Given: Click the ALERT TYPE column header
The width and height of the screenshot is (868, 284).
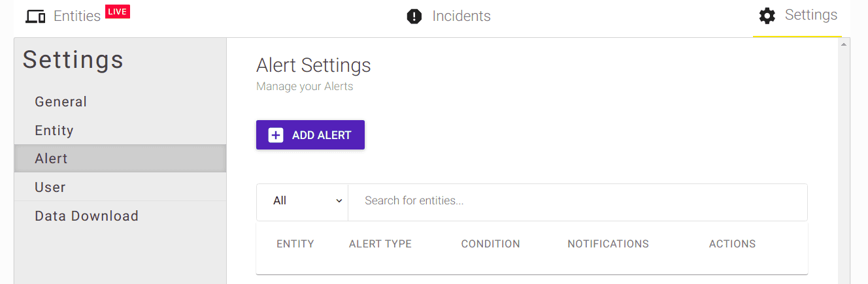Looking at the screenshot, I should (x=380, y=244).
